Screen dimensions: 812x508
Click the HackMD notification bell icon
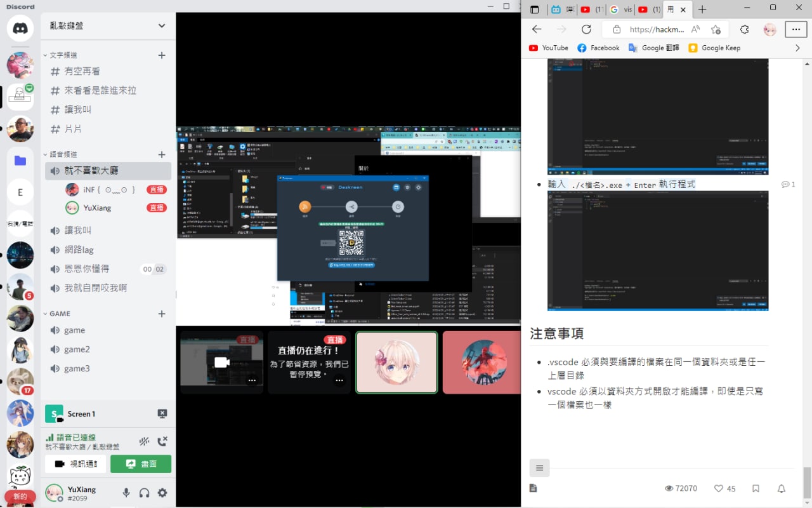pos(781,488)
